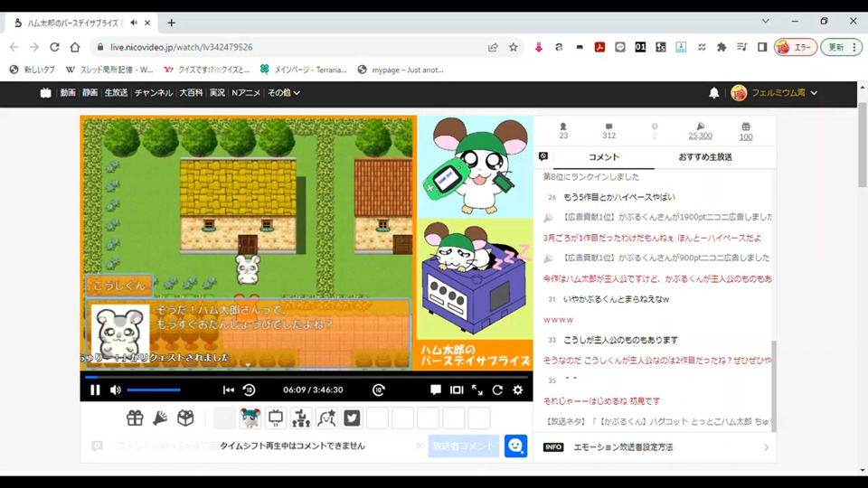The image size is (868, 488).
Task: Go to the browser home page
Action: click(x=75, y=48)
